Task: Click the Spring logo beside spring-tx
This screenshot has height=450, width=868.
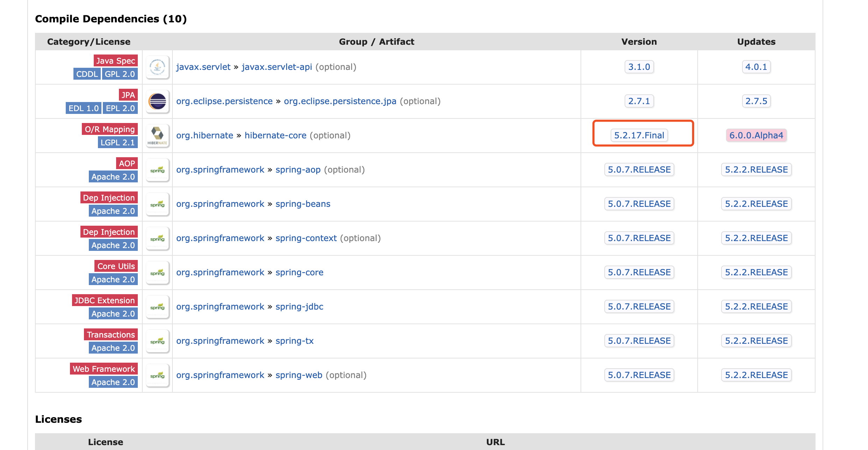Action: coord(157,341)
